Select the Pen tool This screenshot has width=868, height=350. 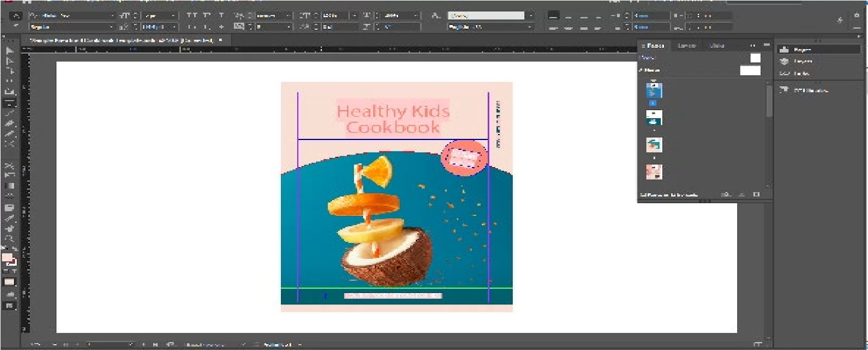click(x=9, y=123)
